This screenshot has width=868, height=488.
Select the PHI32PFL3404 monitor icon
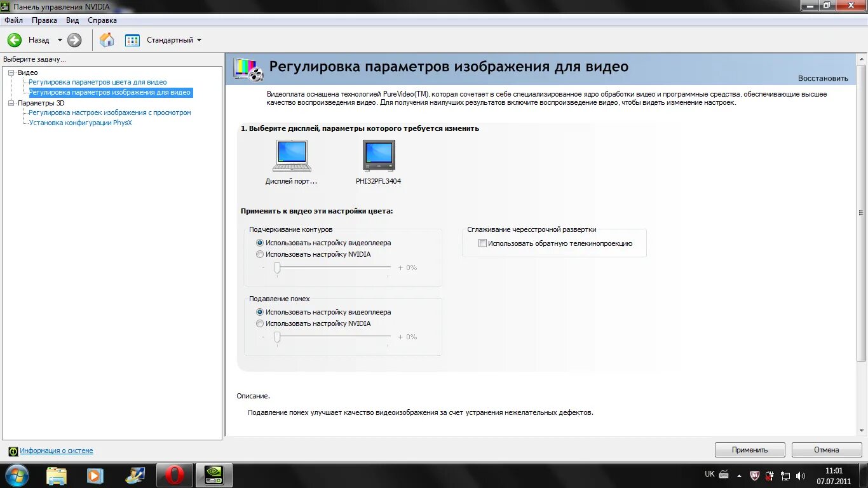(x=379, y=156)
